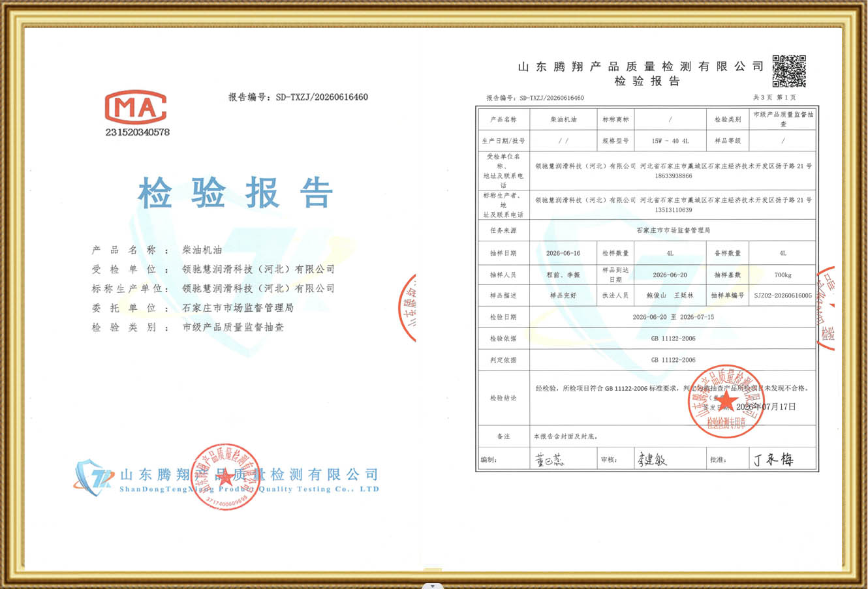This screenshot has width=868, height=589.
Task: Click the CMA number 231520340578
Action: pyautogui.click(x=137, y=132)
